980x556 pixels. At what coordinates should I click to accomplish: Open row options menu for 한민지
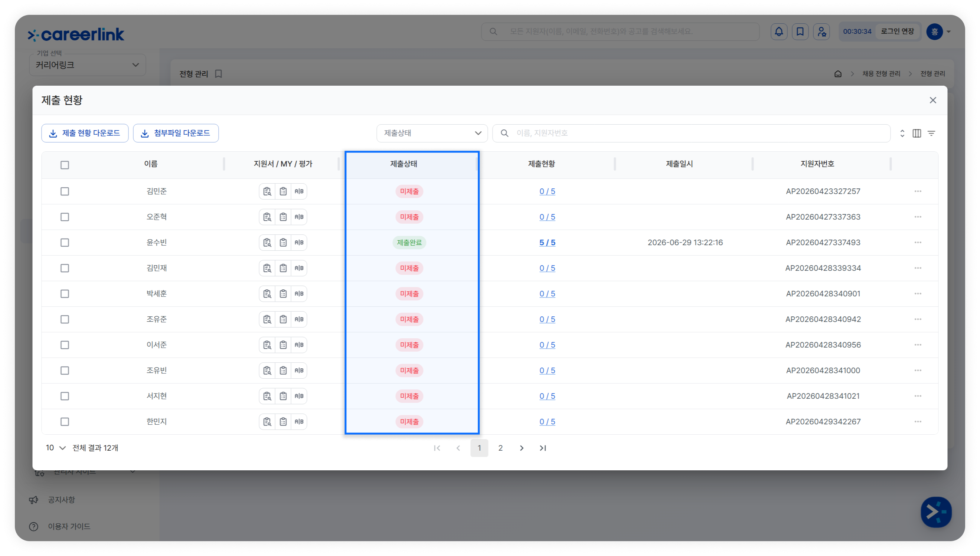point(918,422)
